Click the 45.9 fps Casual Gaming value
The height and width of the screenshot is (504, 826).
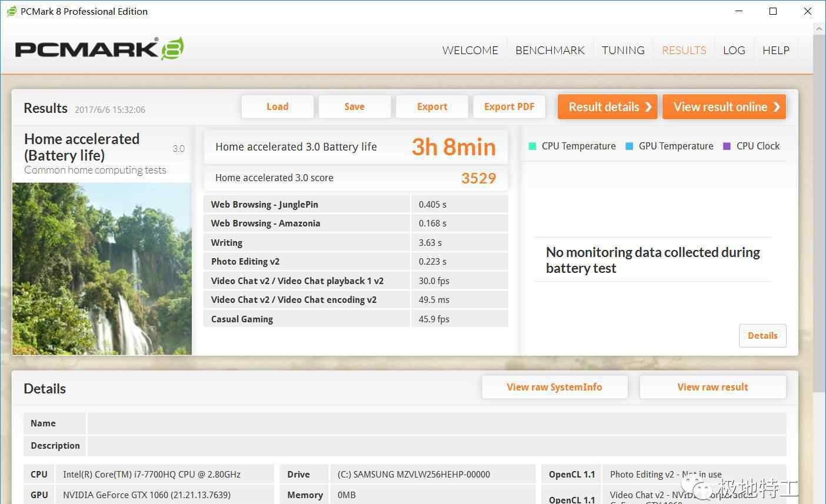(434, 319)
